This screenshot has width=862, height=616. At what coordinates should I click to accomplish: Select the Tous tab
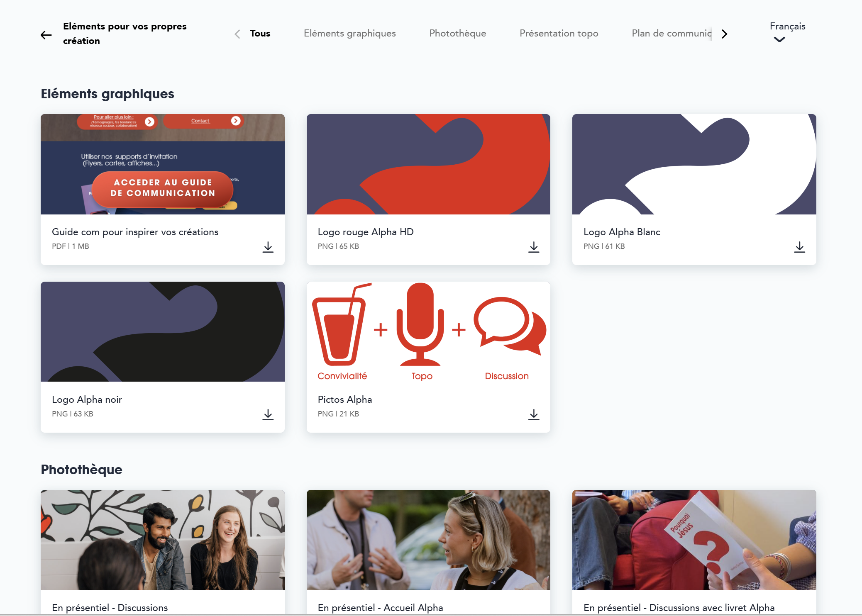pyautogui.click(x=260, y=34)
